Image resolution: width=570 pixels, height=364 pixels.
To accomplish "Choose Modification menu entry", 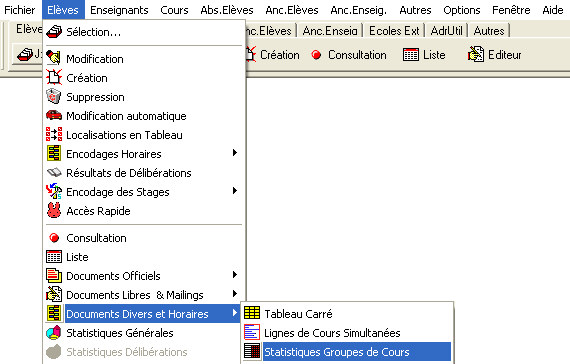I will pos(144,59).
